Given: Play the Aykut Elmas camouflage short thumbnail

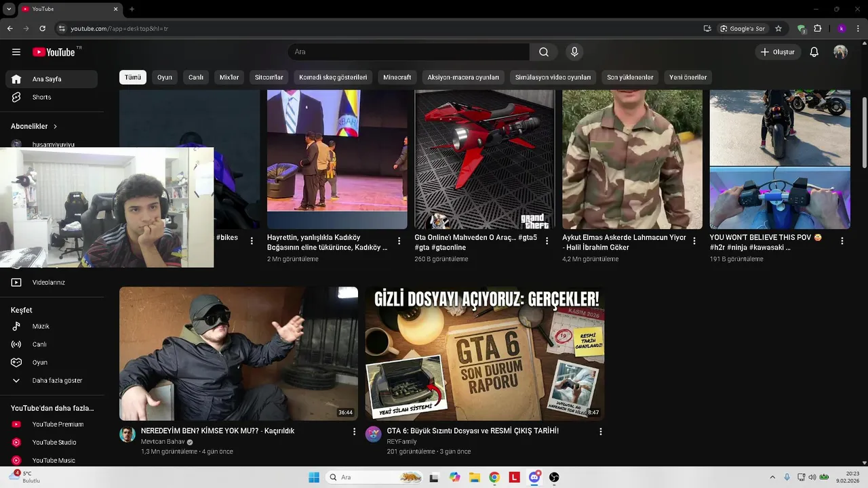Looking at the screenshot, I should (632, 159).
